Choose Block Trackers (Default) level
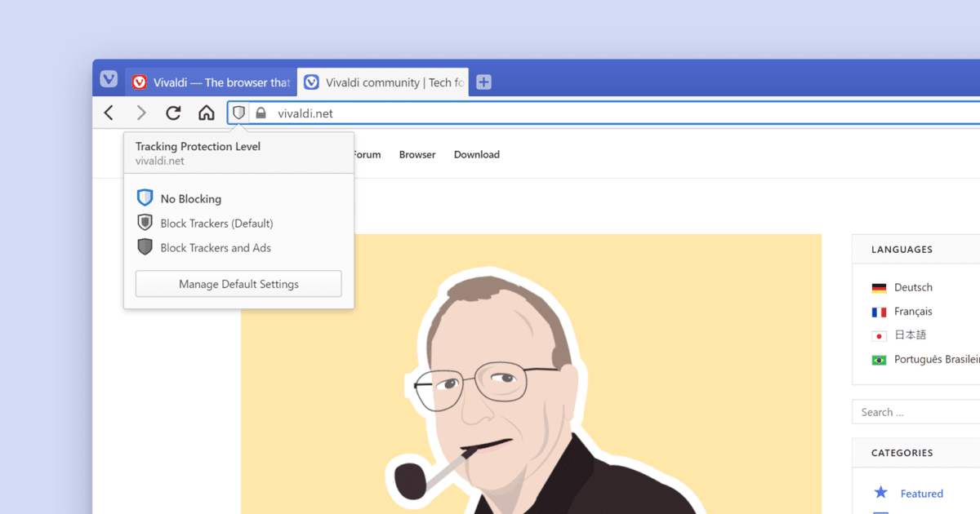The image size is (980, 514). pyautogui.click(x=216, y=223)
